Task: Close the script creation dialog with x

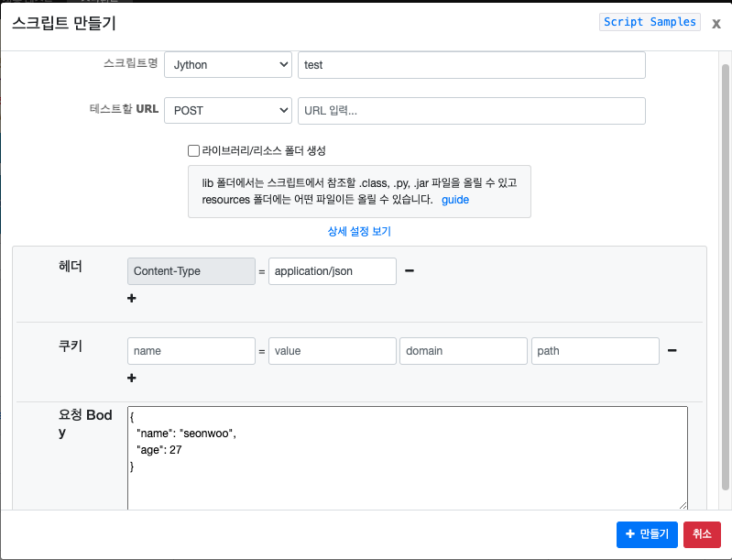Action: pyautogui.click(x=716, y=23)
